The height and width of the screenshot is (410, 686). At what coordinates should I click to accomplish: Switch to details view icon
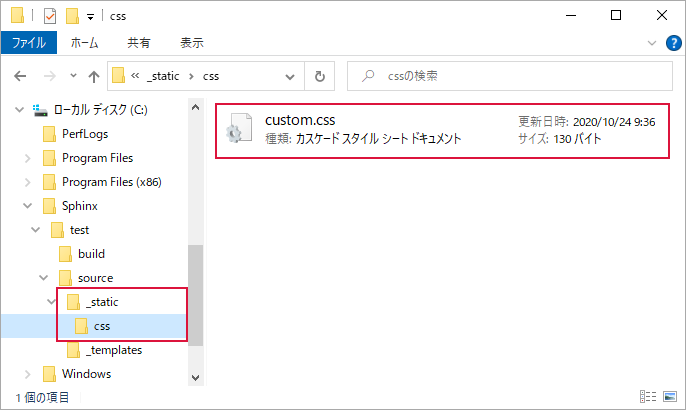coord(648,396)
